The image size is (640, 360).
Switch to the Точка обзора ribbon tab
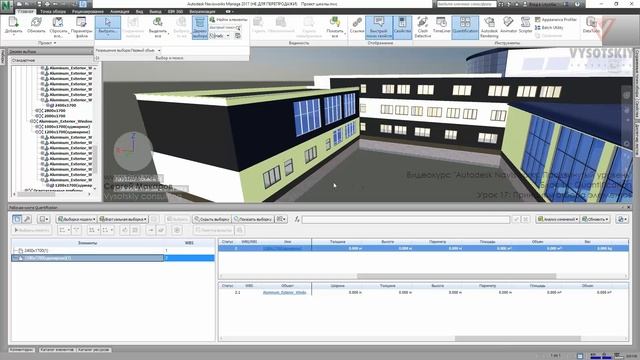coord(53,11)
